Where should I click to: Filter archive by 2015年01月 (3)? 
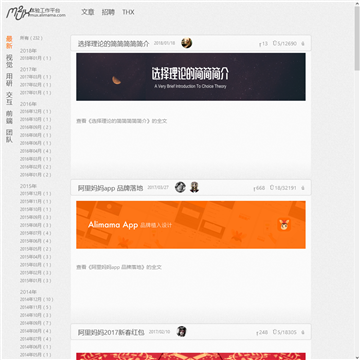point(35,281)
